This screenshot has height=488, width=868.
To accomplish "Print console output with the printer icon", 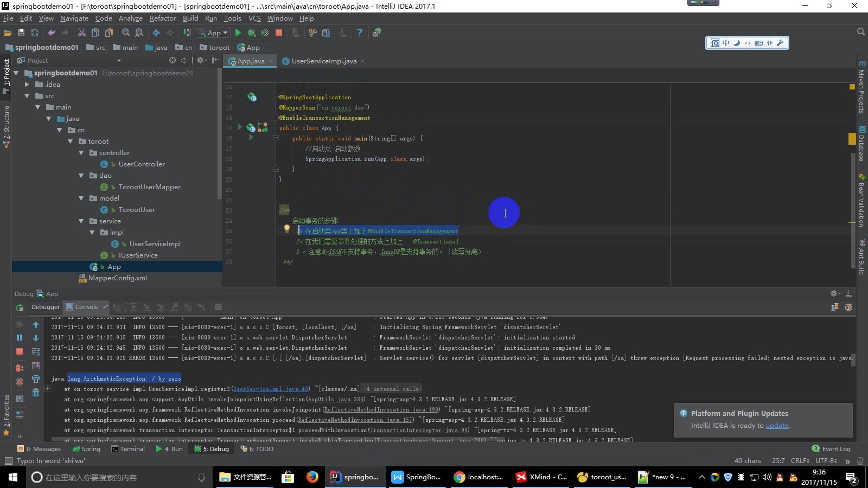I will point(36,379).
